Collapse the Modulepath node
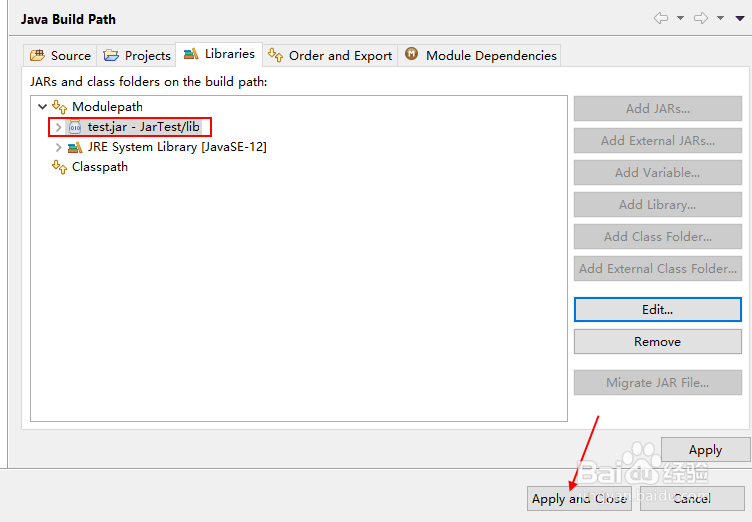 pyautogui.click(x=43, y=107)
